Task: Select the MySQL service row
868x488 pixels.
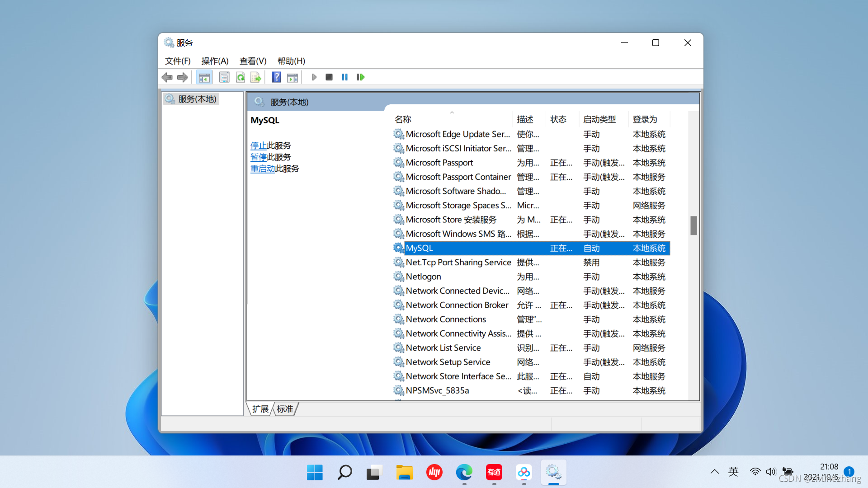Action: coord(531,248)
